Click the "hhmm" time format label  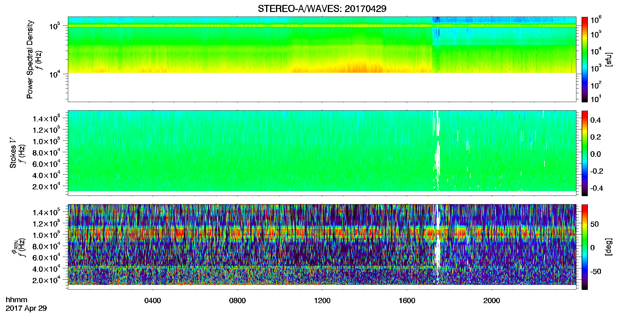tap(17, 300)
